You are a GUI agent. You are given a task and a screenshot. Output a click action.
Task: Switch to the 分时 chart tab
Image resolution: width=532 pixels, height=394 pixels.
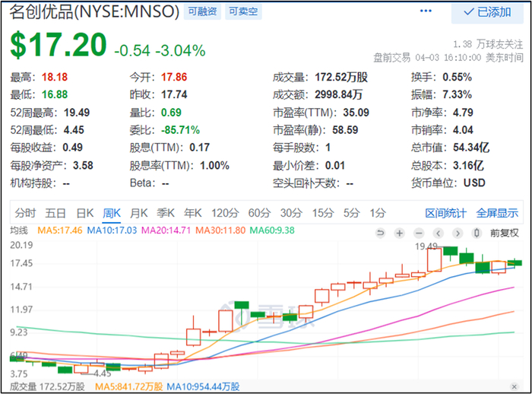click(x=25, y=213)
